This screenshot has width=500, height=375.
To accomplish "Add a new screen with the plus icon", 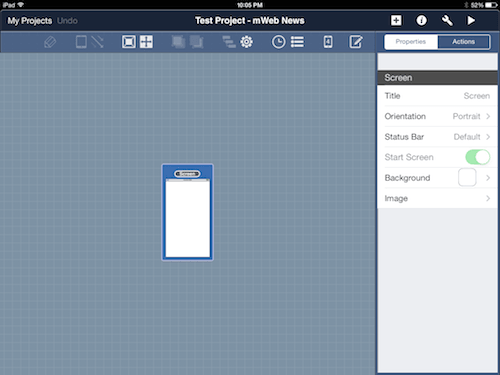I will [396, 21].
